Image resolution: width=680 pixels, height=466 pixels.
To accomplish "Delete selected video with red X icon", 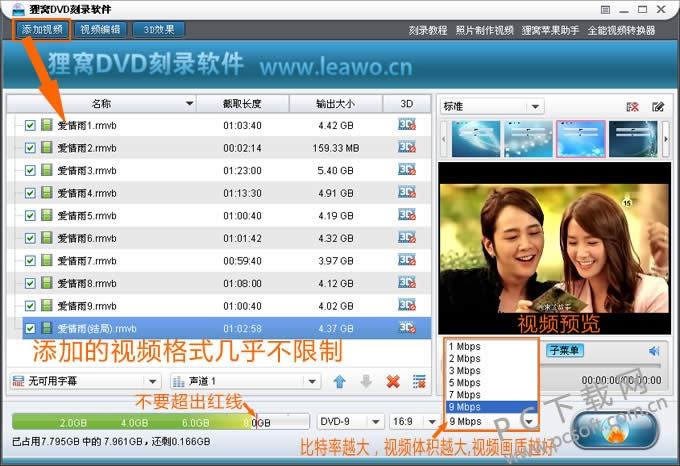I will point(393,381).
